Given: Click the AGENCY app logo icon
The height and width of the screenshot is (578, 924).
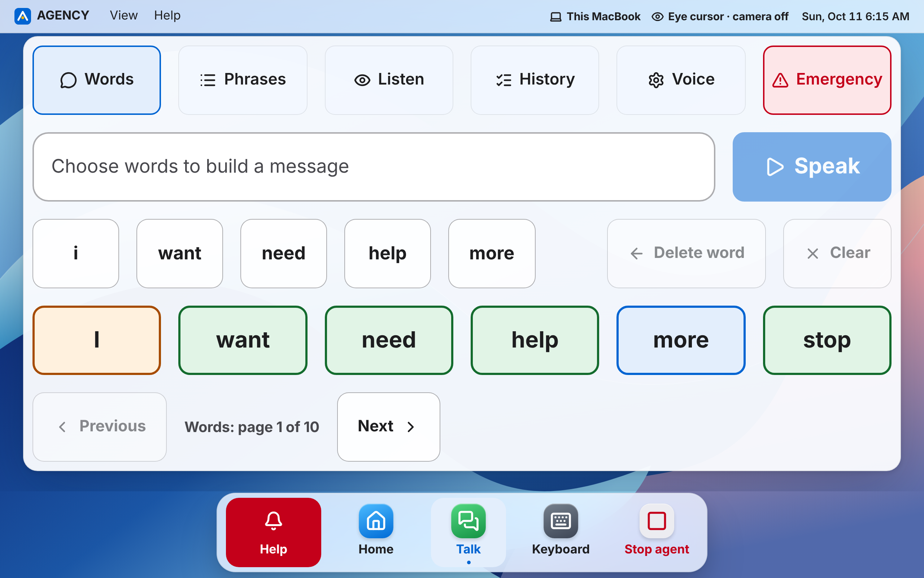Looking at the screenshot, I should [22, 16].
